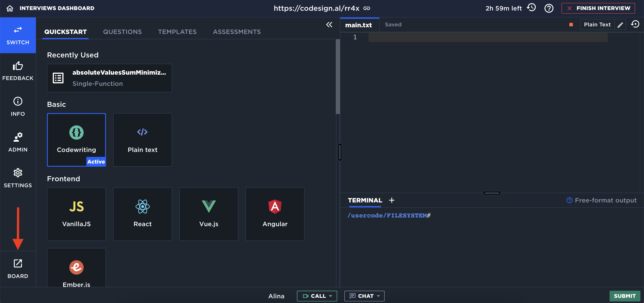Click the pencil edit language icon

click(x=620, y=25)
